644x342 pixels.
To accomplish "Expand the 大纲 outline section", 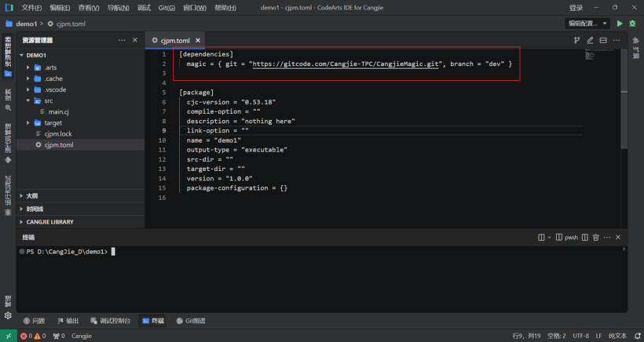I will coord(80,195).
